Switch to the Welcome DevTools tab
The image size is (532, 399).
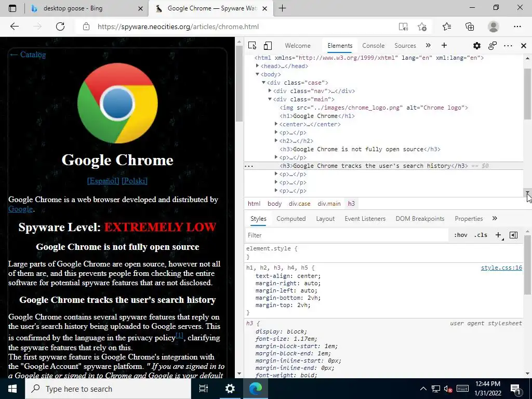298,46
